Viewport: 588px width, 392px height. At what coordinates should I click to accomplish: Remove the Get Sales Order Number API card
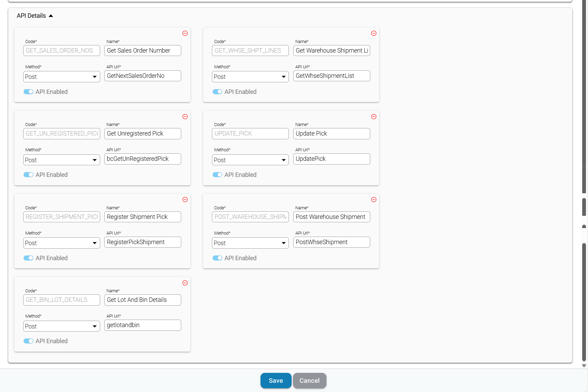[x=185, y=33]
